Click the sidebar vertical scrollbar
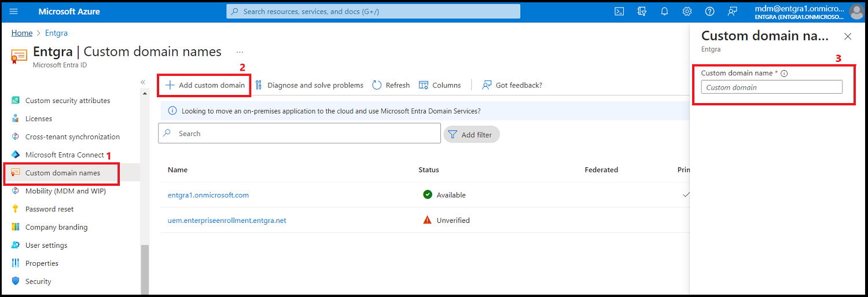Viewport: 868px width, 297px height. 145,269
